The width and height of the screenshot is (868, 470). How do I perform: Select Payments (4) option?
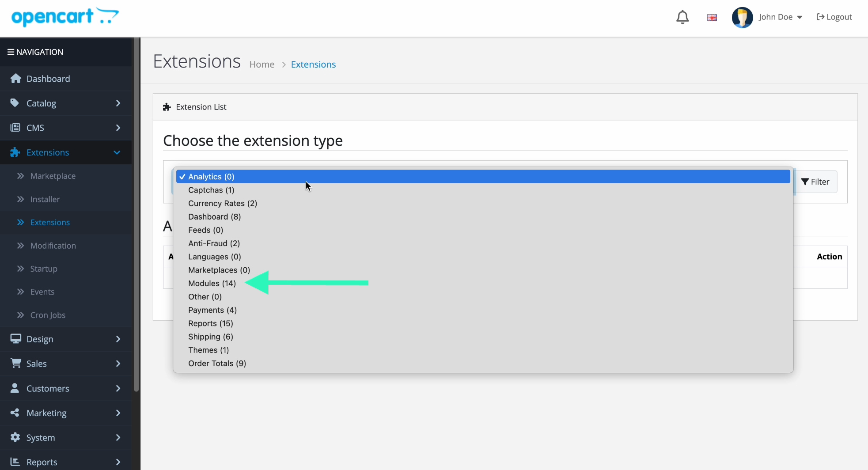[483, 310]
